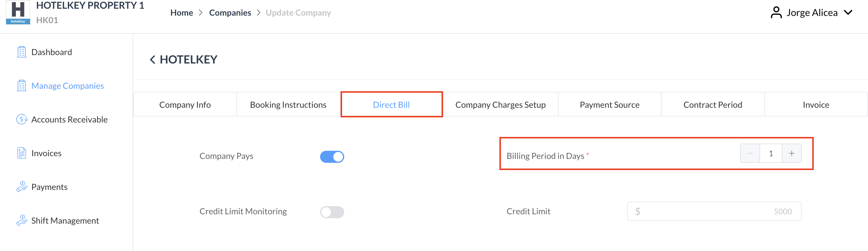Click the Companies breadcrumb link
868x251 pixels.
click(230, 13)
